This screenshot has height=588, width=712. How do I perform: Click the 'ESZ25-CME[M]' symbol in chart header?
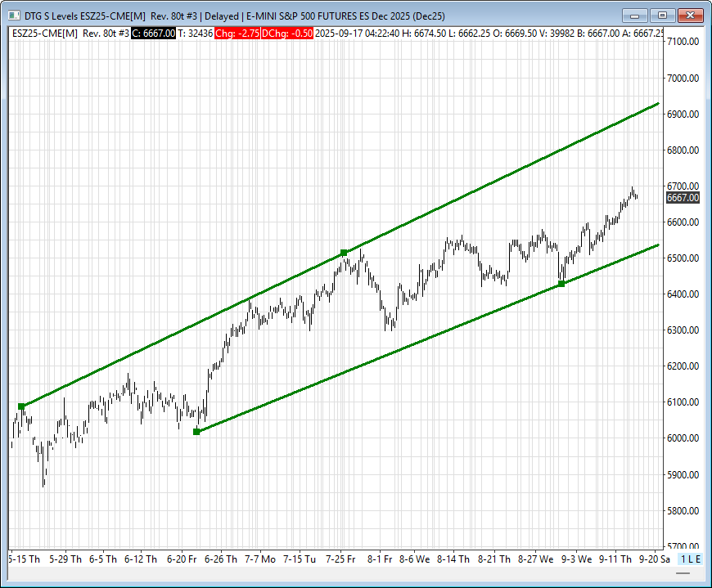click(x=44, y=33)
